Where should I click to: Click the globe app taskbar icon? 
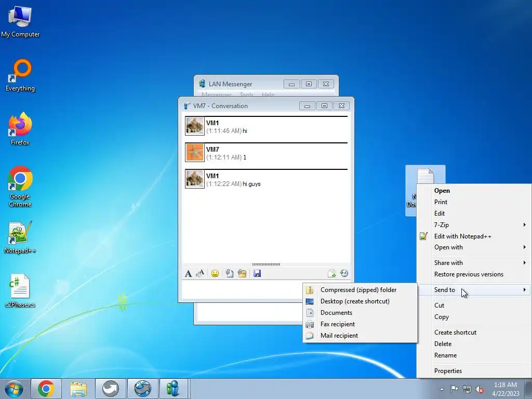[x=143, y=389]
